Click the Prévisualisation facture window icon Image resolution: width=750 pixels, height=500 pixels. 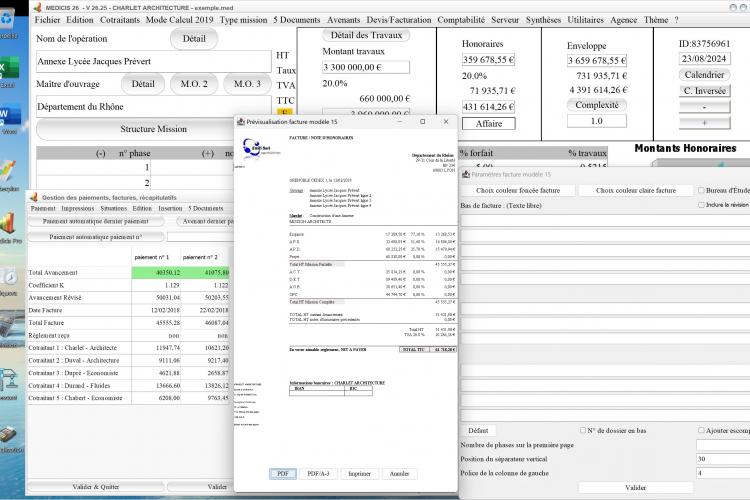pyautogui.click(x=241, y=122)
